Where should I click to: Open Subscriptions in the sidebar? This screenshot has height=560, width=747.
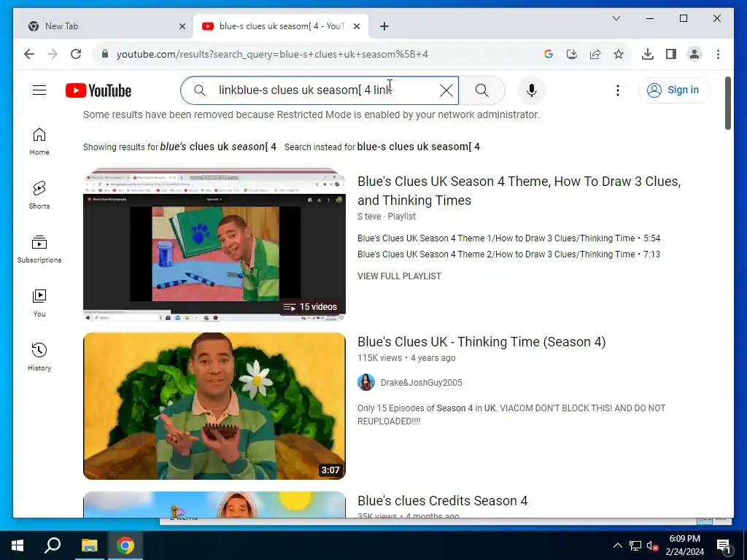39,249
